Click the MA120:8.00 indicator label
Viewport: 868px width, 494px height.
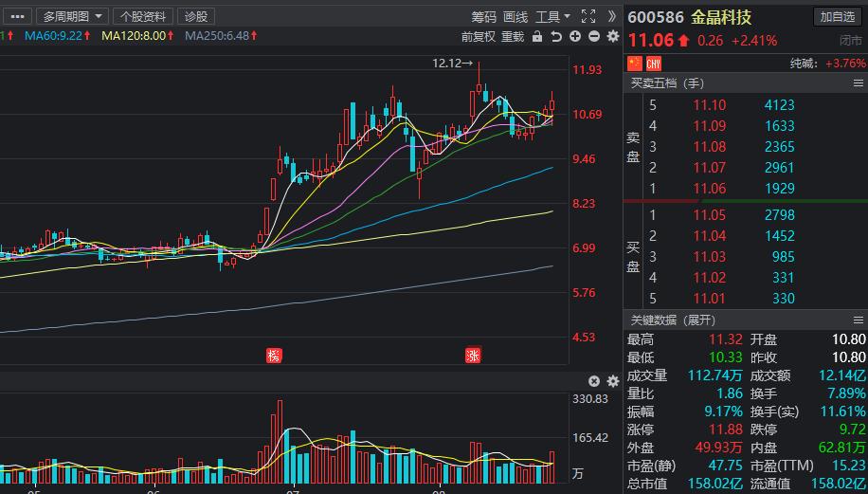(x=137, y=36)
